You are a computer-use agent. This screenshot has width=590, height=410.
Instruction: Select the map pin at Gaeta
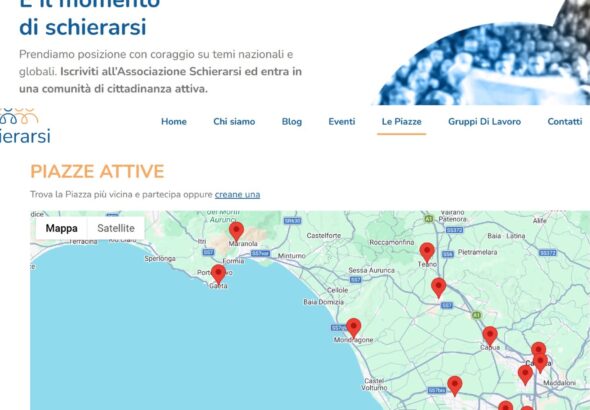(x=218, y=274)
